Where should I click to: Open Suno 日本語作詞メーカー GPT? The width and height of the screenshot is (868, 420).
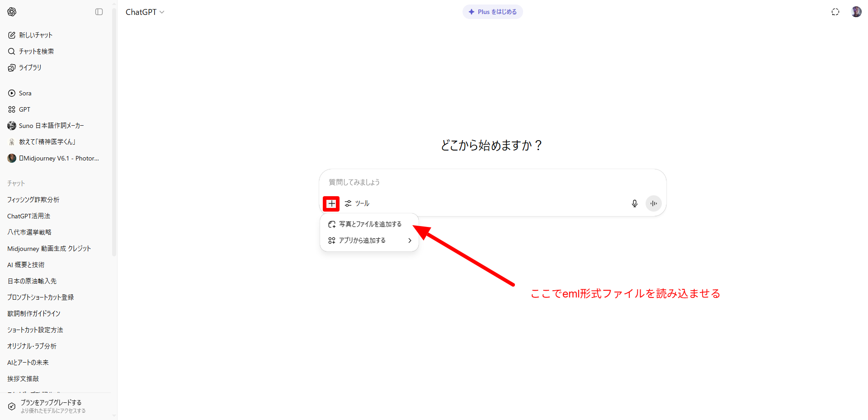click(51, 126)
